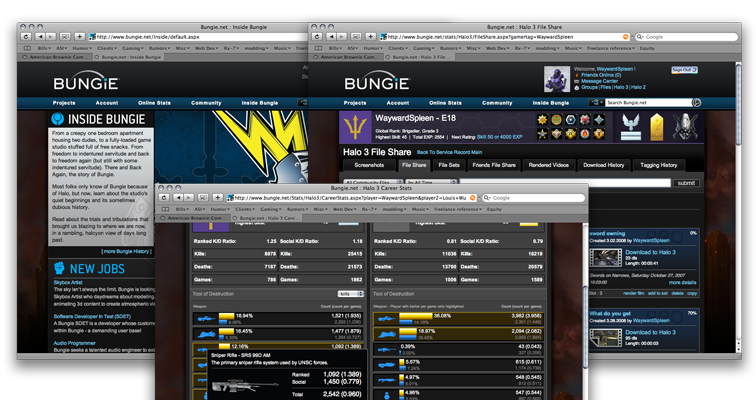Screen dimensions: 756x400
Task: Open the kills dropdown in Tool of Destruction
Action: (351, 293)
